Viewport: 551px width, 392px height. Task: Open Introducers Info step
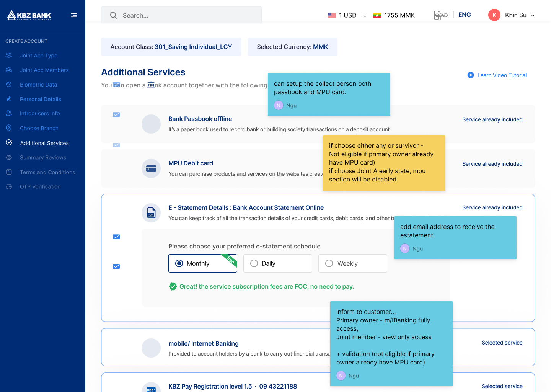(40, 113)
